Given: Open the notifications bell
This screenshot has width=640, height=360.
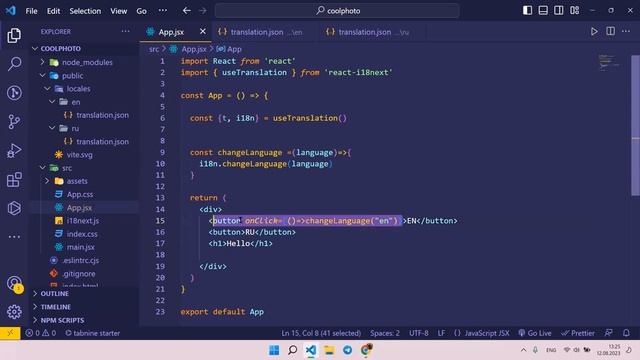Looking at the screenshot, I should pyautogui.click(x=627, y=333).
